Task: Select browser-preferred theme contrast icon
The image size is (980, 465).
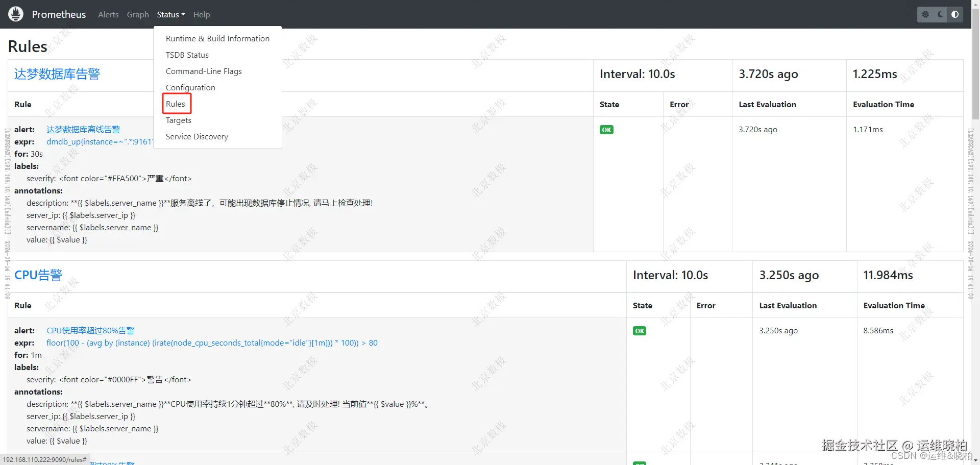Action: tap(955, 14)
